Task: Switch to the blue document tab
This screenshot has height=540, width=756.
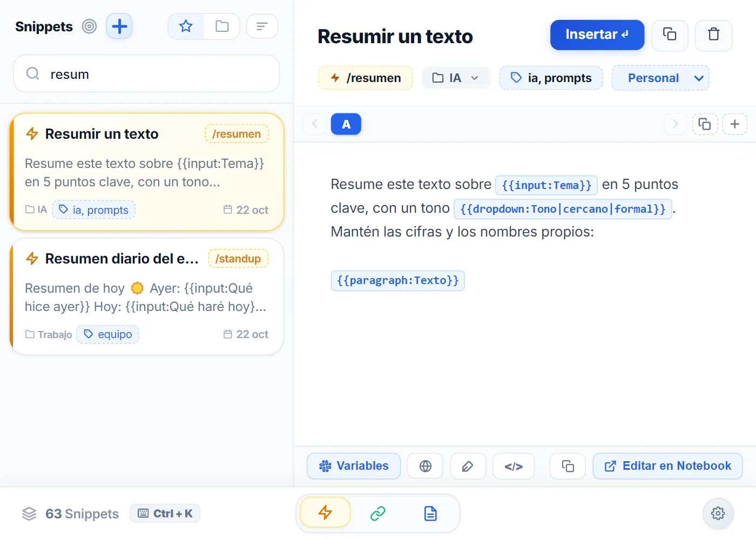Action: click(x=430, y=513)
